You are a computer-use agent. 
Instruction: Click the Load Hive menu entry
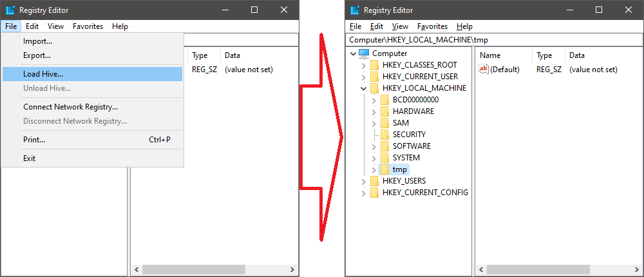92,74
